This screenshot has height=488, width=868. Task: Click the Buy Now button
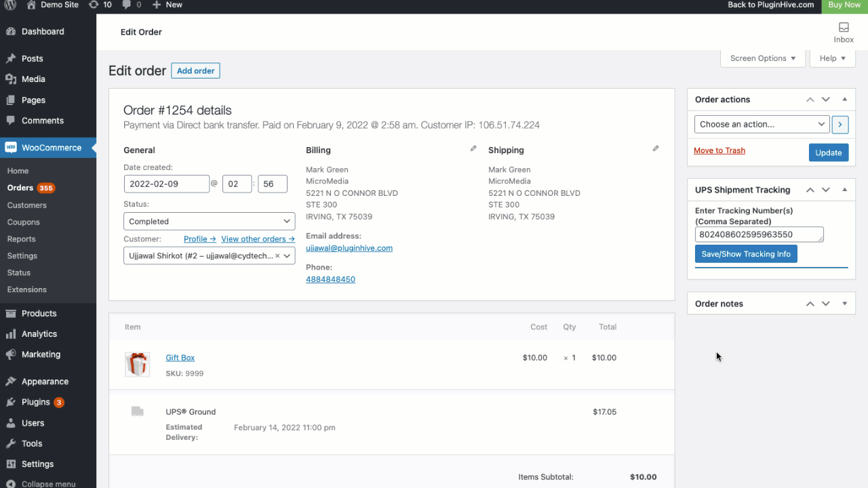click(844, 5)
